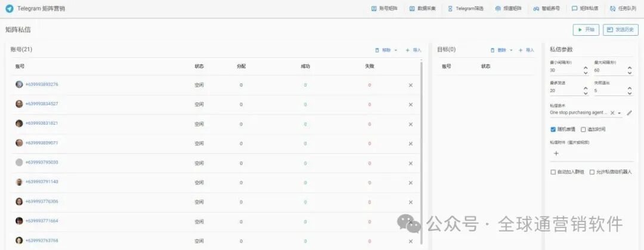644x250 pixels.
Task: Click avatar of account +639993834527
Action: 19,104
